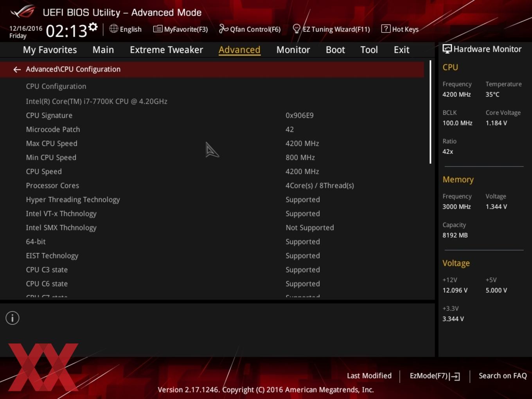The height and width of the screenshot is (399, 532).
Task: Click the back arrow beside Advanced\CPU Configuration
Action: tap(17, 70)
